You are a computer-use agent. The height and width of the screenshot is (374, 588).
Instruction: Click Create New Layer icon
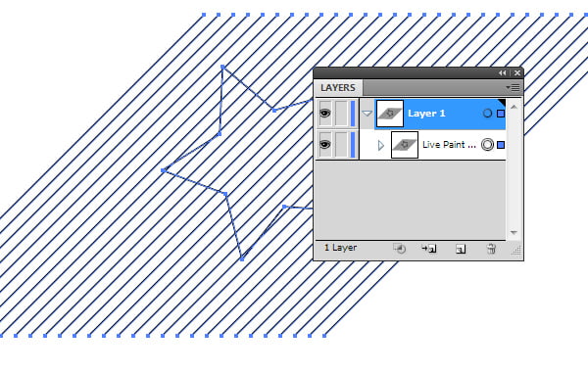(x=461, y=249)
